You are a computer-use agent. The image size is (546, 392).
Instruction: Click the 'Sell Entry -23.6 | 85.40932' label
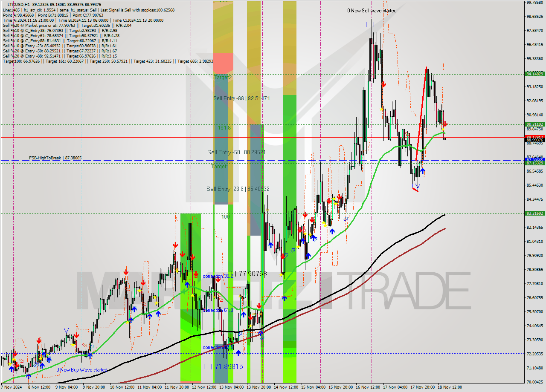[238, 189]
